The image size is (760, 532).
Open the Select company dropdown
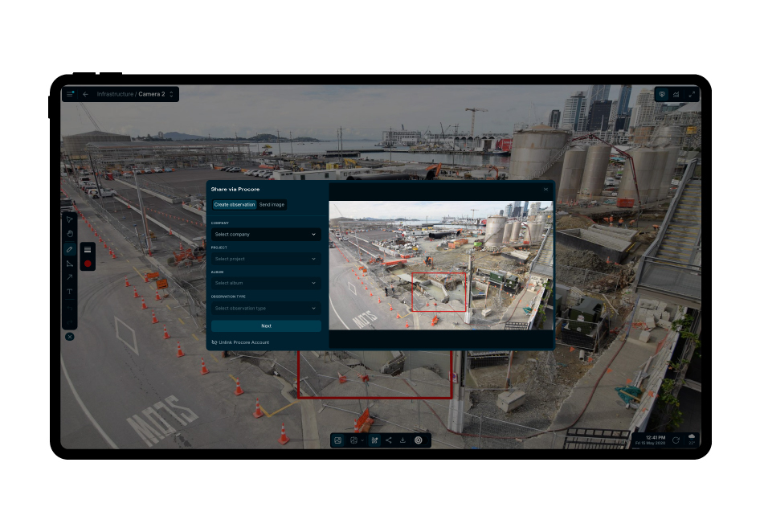click(x=266, y=235)
